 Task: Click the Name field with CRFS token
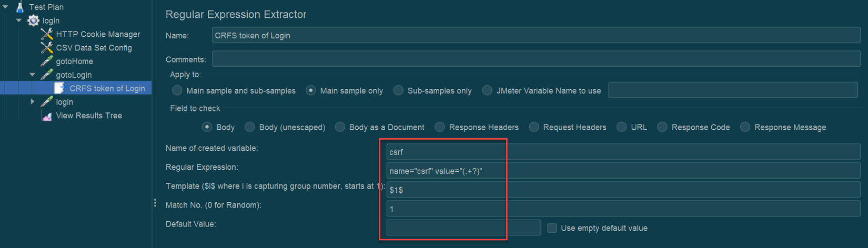pos(536,35)
